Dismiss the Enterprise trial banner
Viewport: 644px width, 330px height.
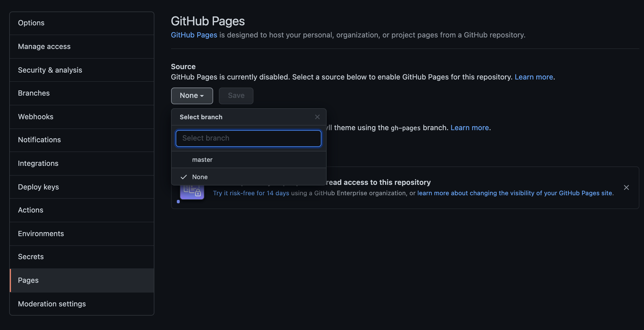coord(626,187)
